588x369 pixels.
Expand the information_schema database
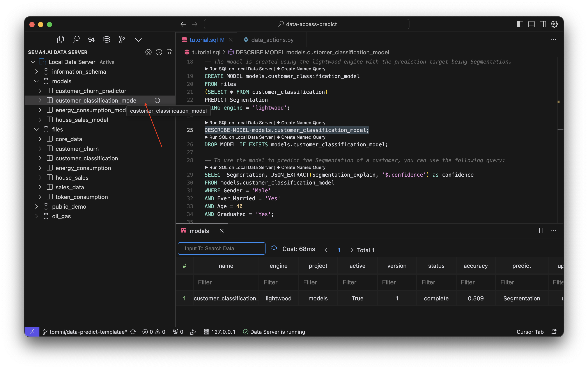[36, 71]
